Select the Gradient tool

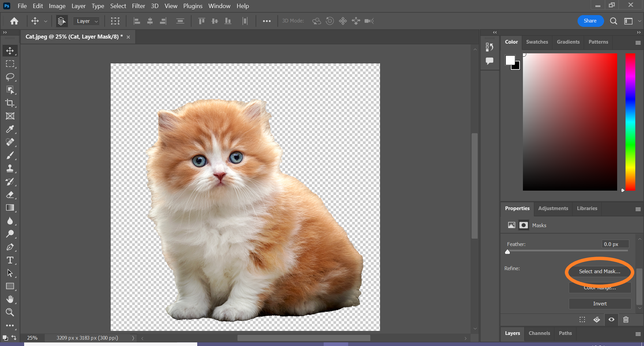pos(10,208)
